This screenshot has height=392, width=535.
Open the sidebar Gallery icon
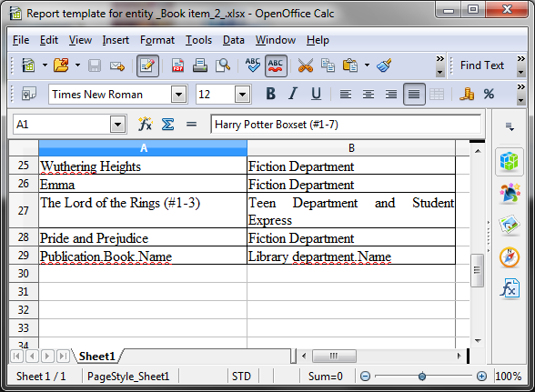tap(510, 226)
